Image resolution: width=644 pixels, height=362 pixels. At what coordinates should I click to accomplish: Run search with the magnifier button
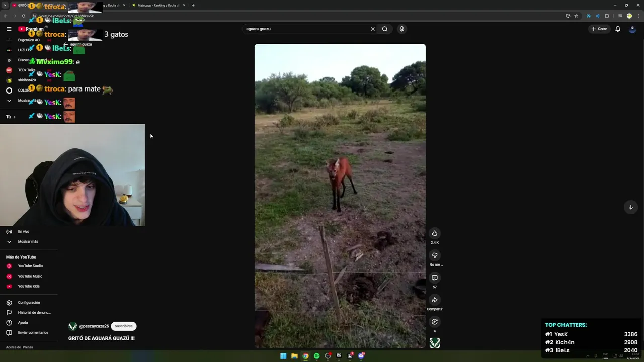(385, 29)
